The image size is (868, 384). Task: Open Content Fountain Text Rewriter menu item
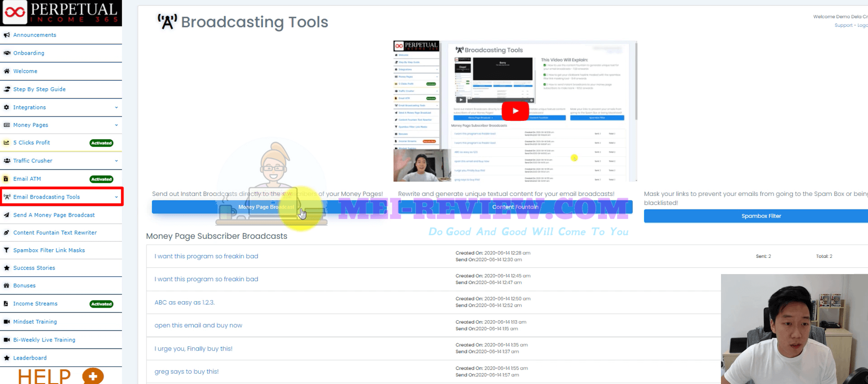tap(55, 232)
